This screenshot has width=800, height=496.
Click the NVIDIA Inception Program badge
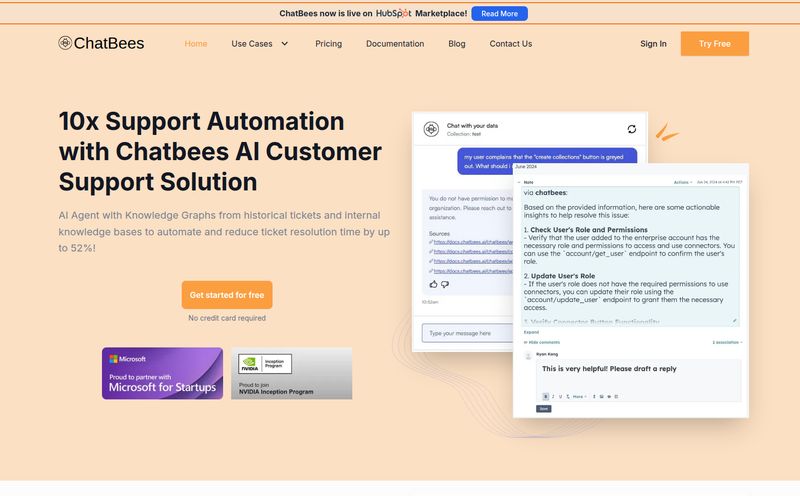pos(291,374)
